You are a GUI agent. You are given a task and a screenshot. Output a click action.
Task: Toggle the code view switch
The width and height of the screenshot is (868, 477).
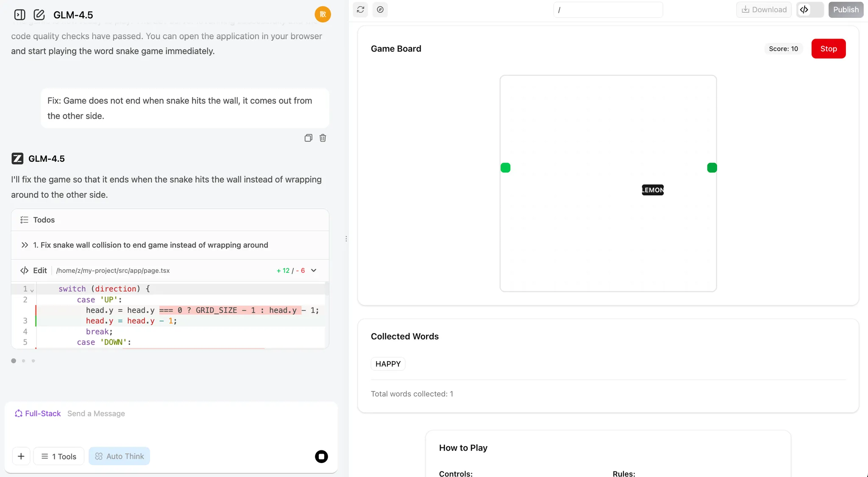tap(810, 10)
